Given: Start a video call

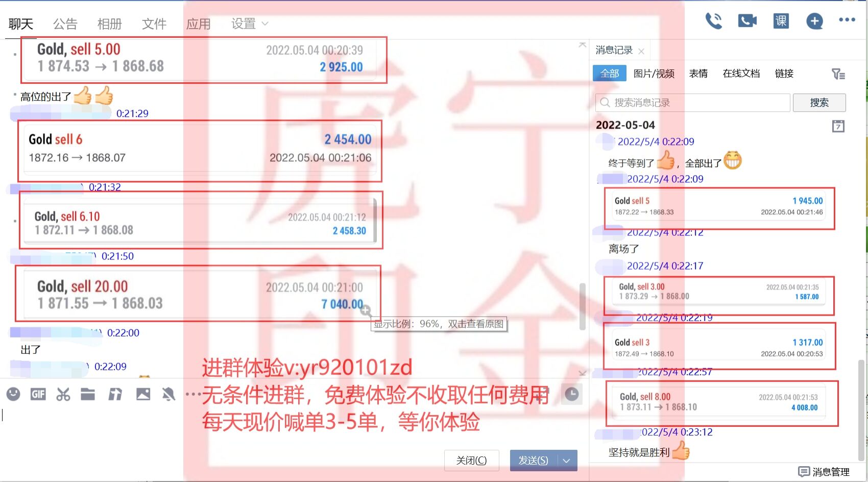Looking at the screenshot, I should 747,21.
